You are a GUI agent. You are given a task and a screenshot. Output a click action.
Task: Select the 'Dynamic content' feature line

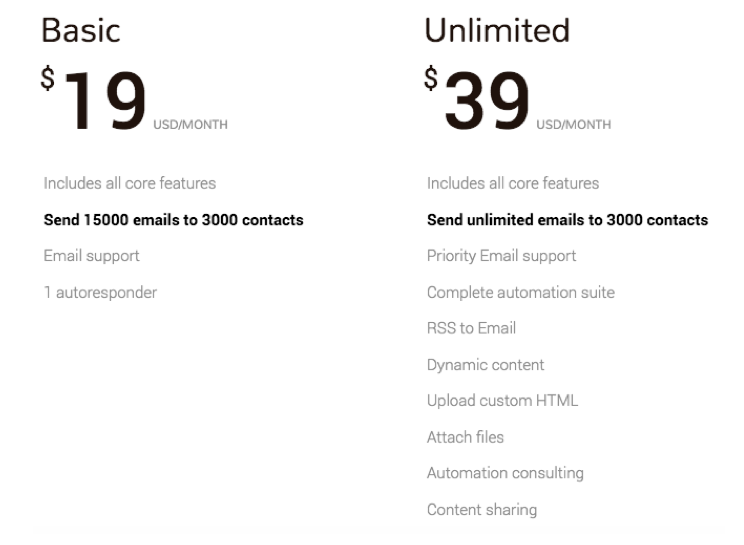[486, 365]
